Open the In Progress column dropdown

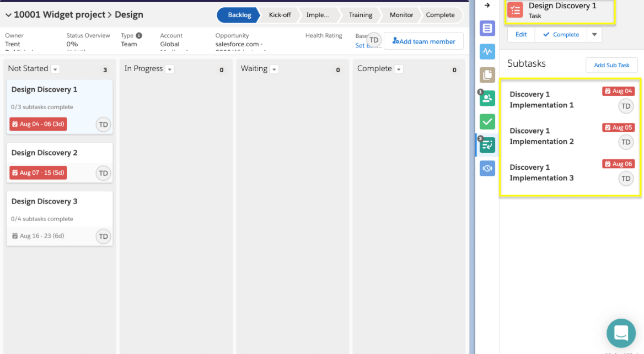tap(170, 69)
